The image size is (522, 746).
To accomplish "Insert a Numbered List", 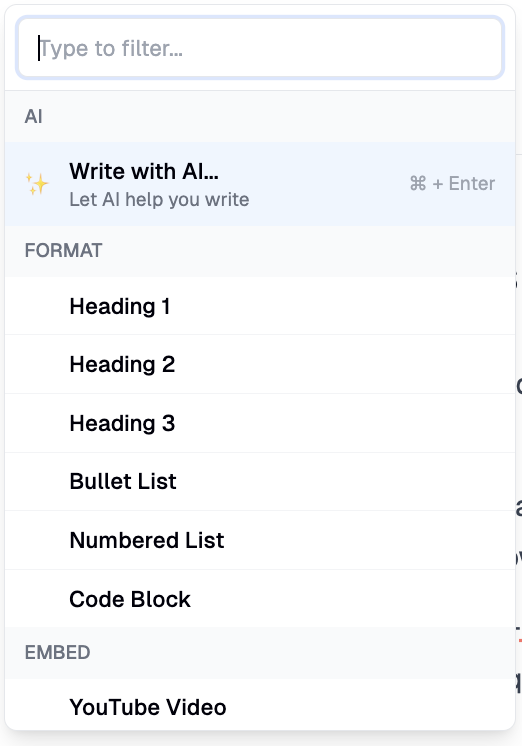I will click(260, 540).
